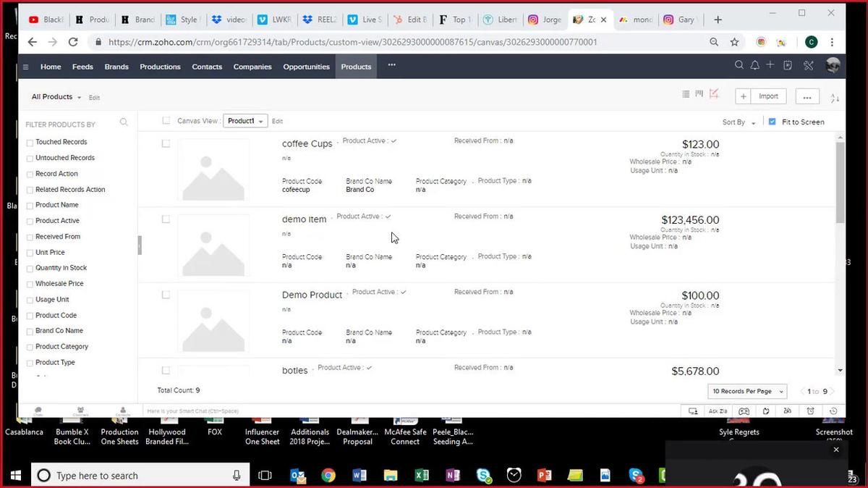Viewport: 868px width, 488px height.
Task: Open the notifications bell
Action: 754,66
